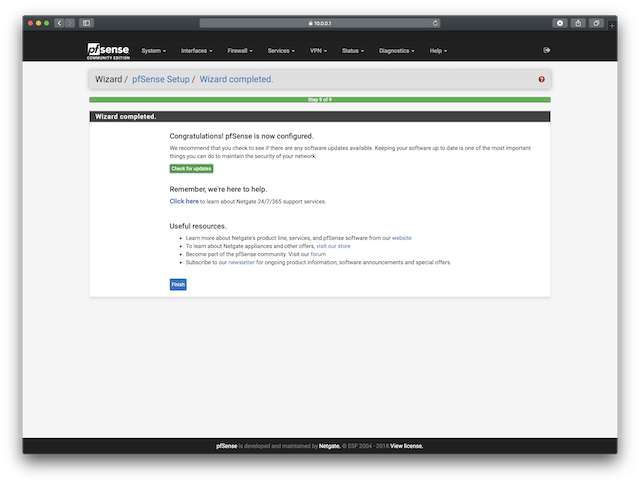Click the address bar showing 10.0.0.1
The width and height of the screenshot is (640, 484).
coord(320,23)
